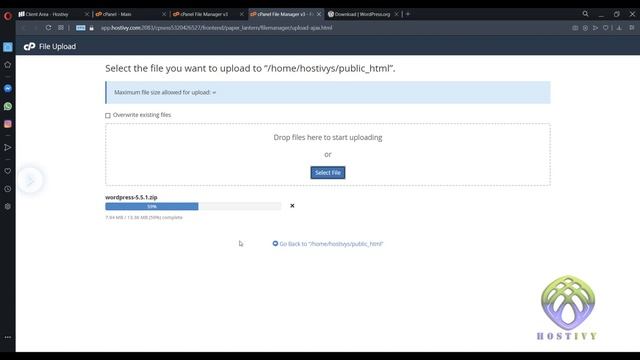The image size is (640, 360).
Task: Close the cPanel - Main tab
Action: [164, 14]
